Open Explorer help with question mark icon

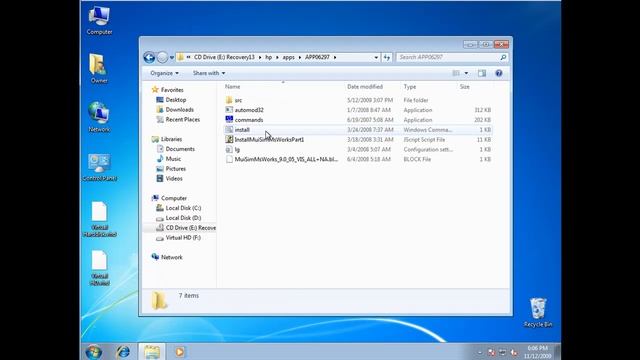point(499,73)
